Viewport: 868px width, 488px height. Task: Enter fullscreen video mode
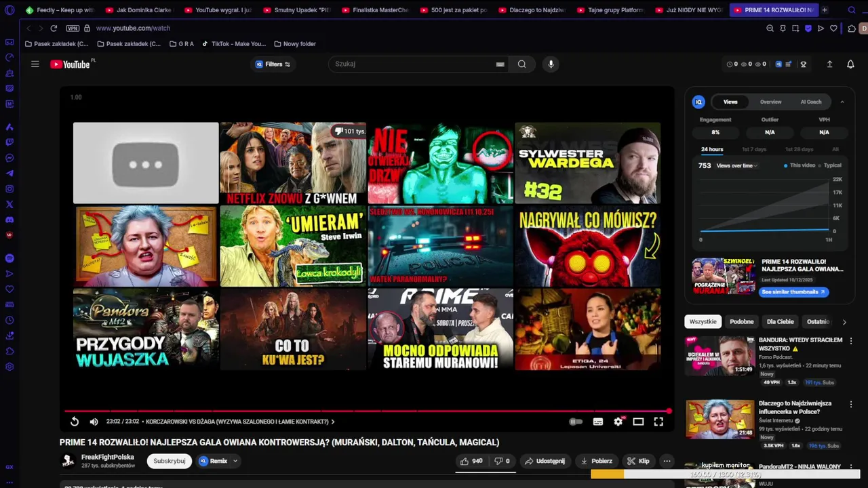(x=658, y=422)
